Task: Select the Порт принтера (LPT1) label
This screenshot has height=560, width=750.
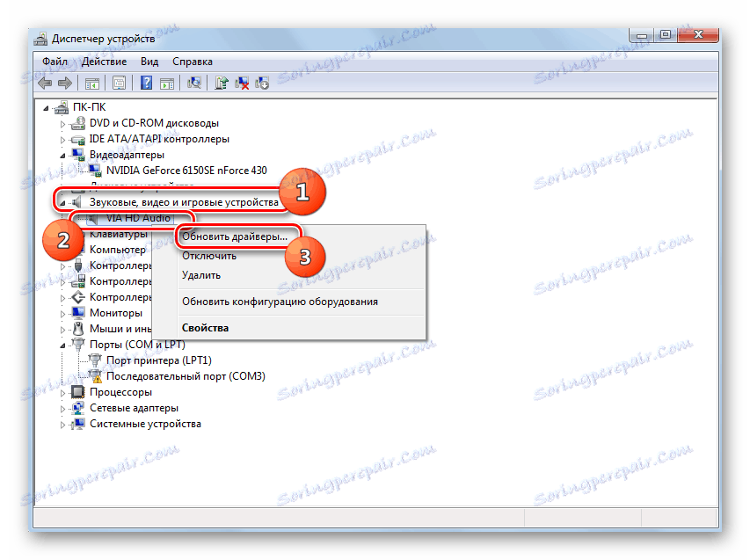Action: click(159, 360)
